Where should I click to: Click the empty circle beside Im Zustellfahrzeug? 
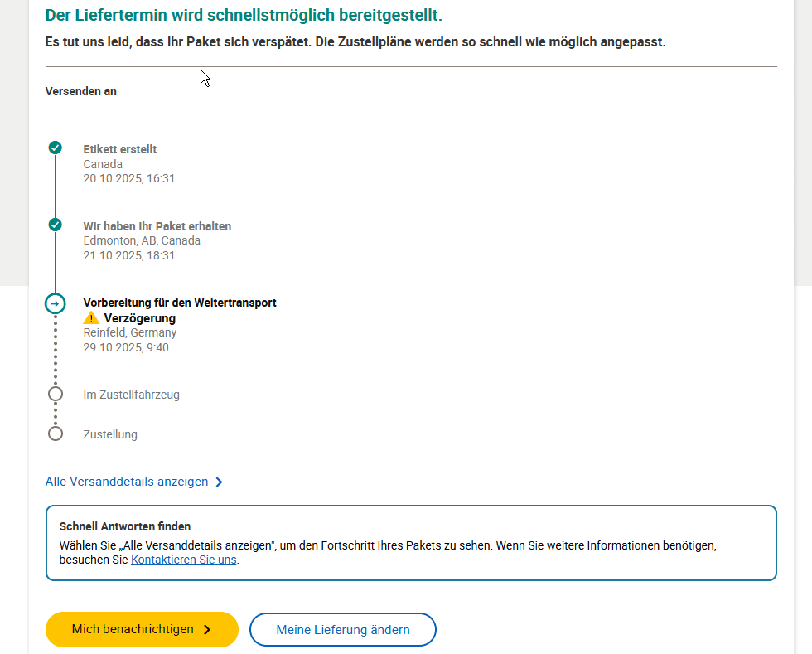tap(55, 395)
